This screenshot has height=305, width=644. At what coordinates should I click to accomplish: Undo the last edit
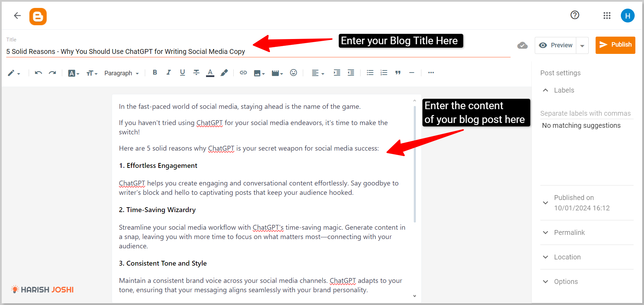[x=38, y=73]
